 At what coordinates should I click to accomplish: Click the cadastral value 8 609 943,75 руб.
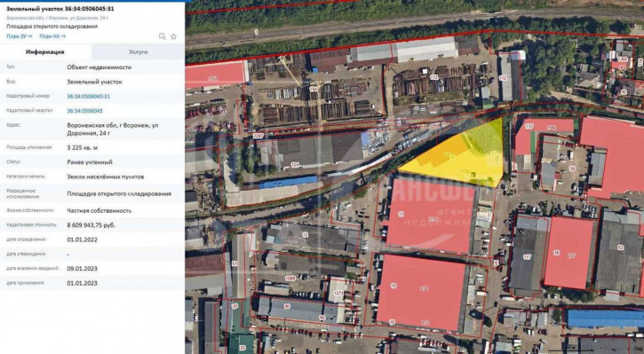pyautogui.click(x=91, y=225)
